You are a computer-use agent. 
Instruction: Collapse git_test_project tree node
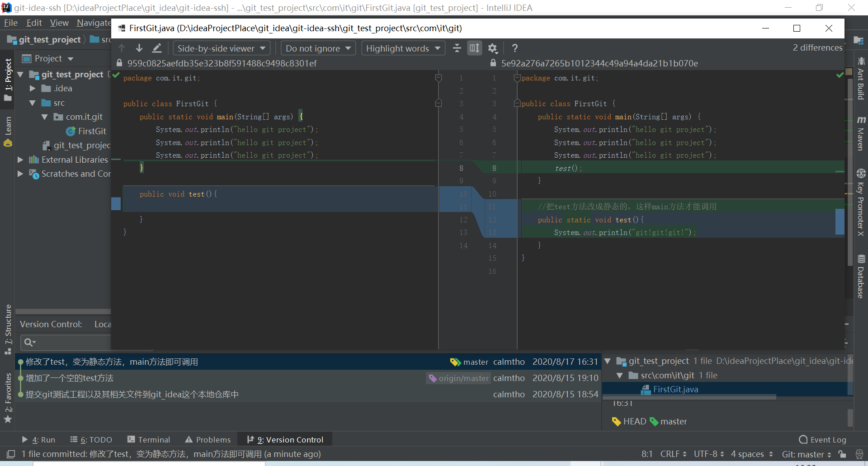(x=21, y=74)
